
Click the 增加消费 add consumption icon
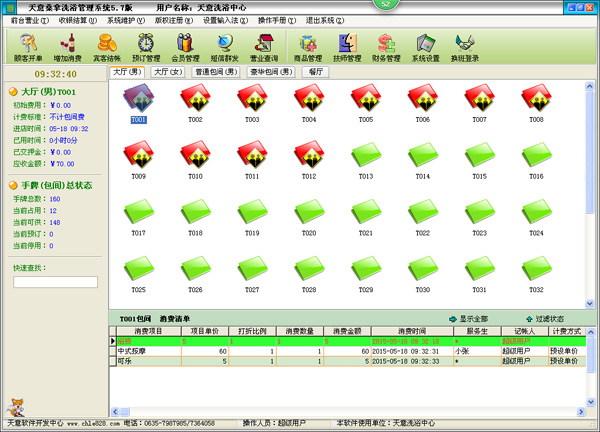pos(67,45)
